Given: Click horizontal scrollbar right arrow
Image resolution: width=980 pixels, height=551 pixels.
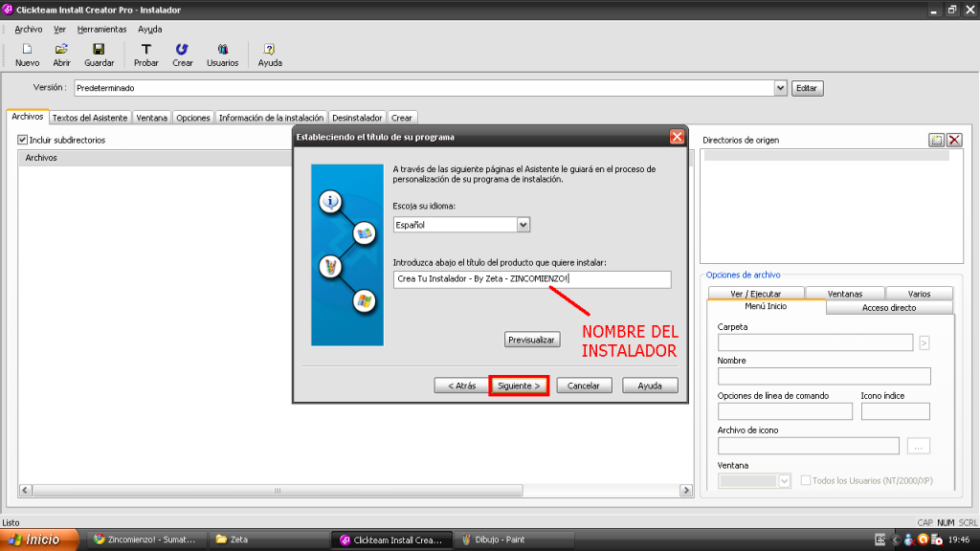Looking at the screenshot, I should [x=685, y=491].
